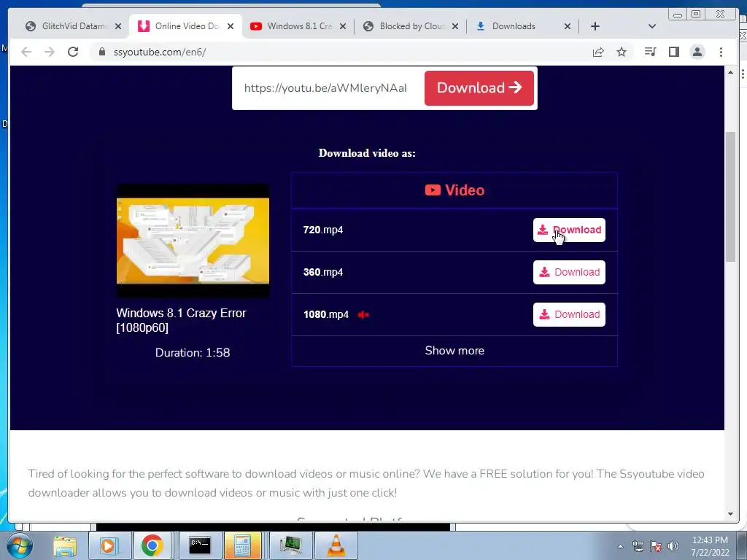This screenshot has width=747, height=560.
Task: Close the GlitchVid Dataset tab
Action: [118, 26]
